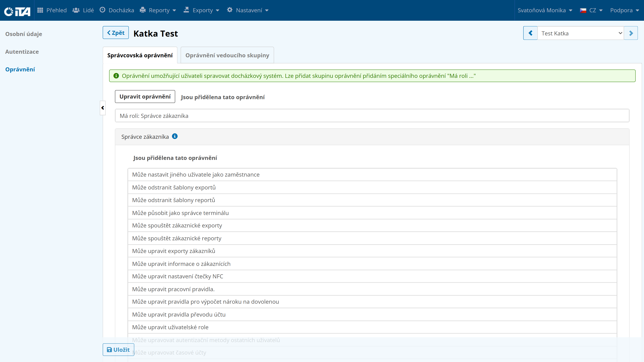Switch to Správcovská oprávnění tab
The height and width of the screenshot is (362, 644).
pyautogui.click(x=140, y=55)
